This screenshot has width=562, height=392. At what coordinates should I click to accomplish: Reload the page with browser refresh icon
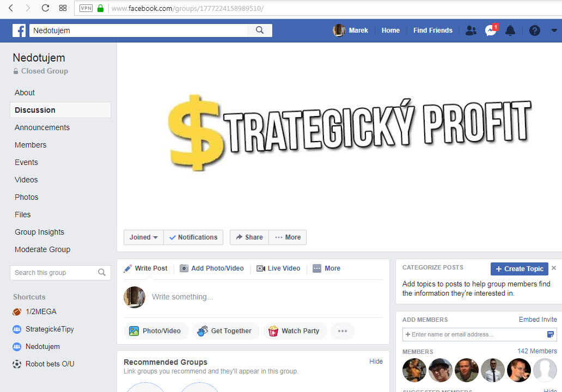[45, 8]
